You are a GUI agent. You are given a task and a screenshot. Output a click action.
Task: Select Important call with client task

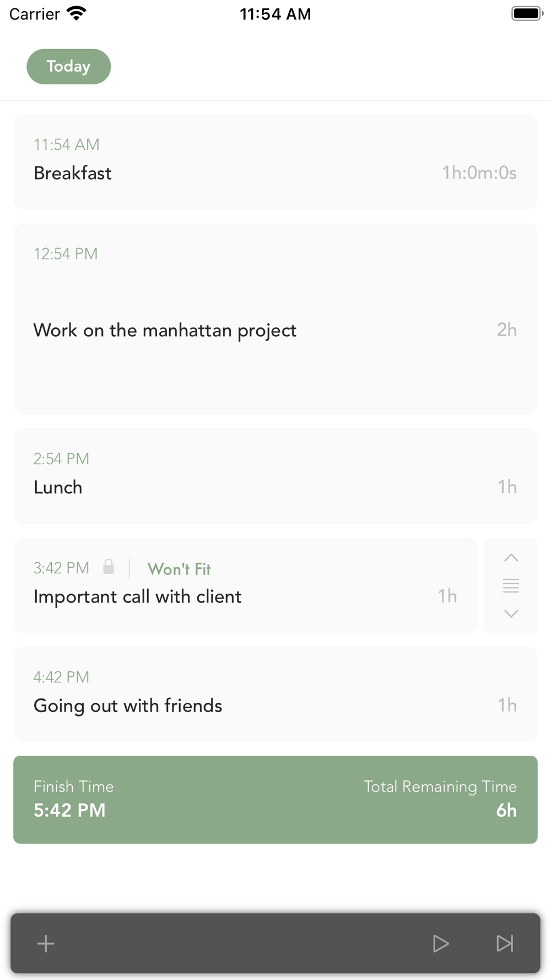[x=245, y=585]
